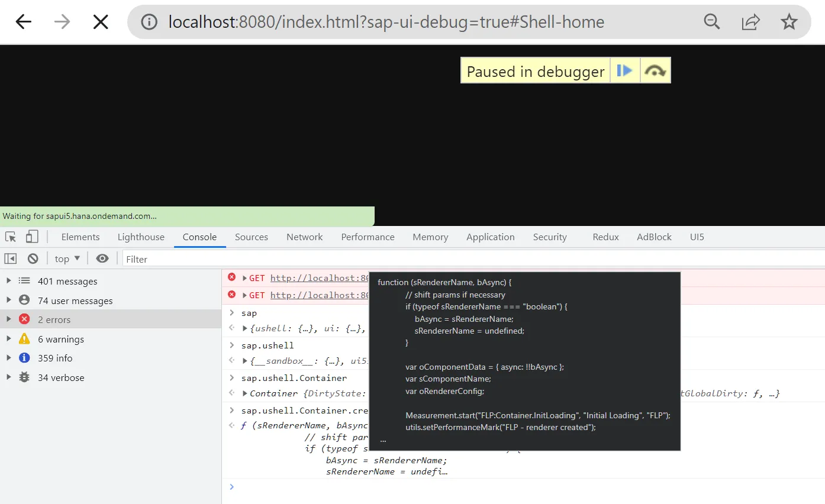The height and width of the screenshot is (504, 825).
Task: Select the 401 messages sidebar row
Action: click(x=111, y=281)
